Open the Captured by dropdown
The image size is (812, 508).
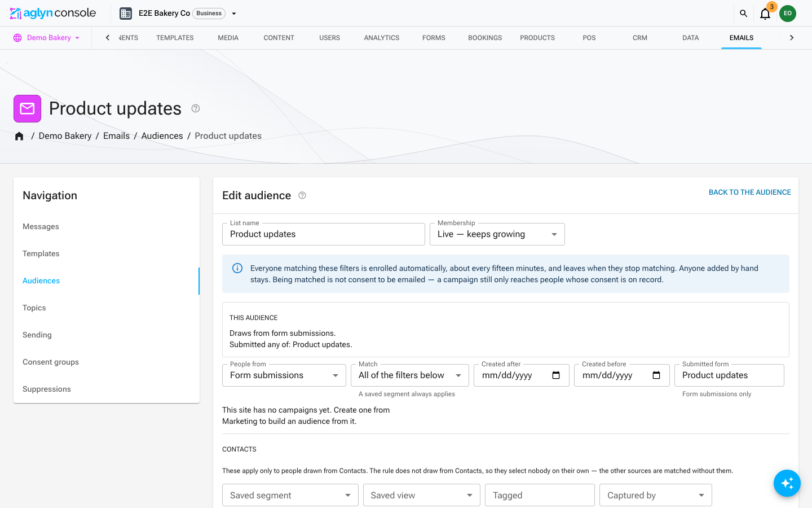pyautogui.click(x=656, y=495)
